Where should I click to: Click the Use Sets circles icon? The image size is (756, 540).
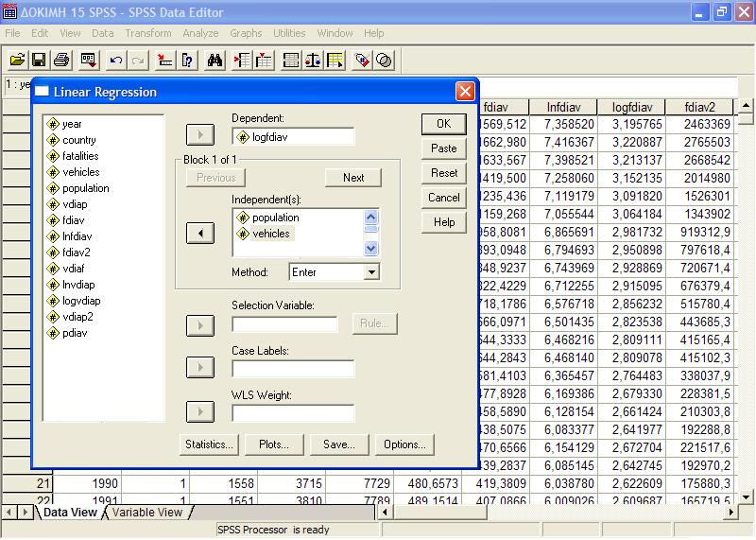[x=385, y=61]
